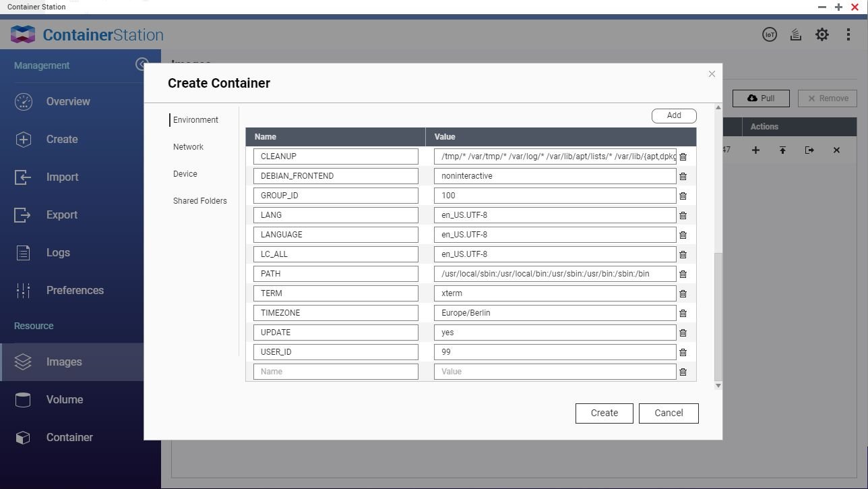The width and height of the screenshot is (868, 489).
Task: Remove the USER_ID variable with trash icon
Action: [x=683, y=352]
